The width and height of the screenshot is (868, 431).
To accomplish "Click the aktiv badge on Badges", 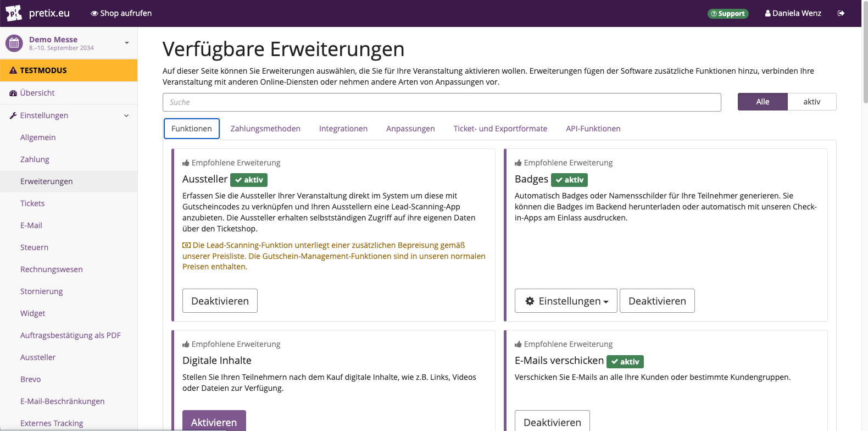I will coord(569,180).
